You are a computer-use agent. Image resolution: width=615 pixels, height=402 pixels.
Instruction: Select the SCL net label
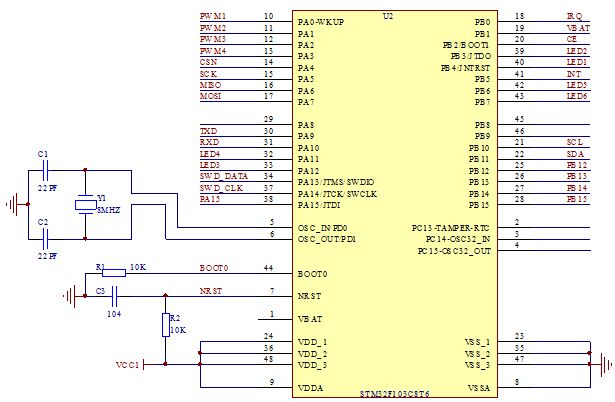[575, 142]
